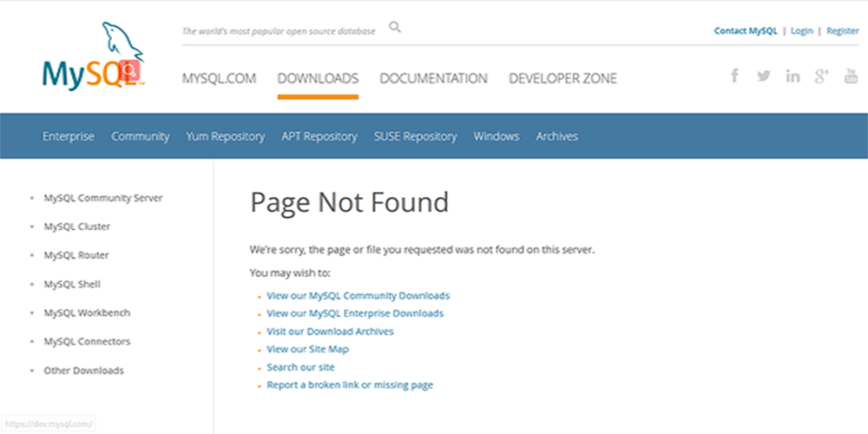
Task: Open MySQL Workbench sidebar link
Action: point(88,312)
